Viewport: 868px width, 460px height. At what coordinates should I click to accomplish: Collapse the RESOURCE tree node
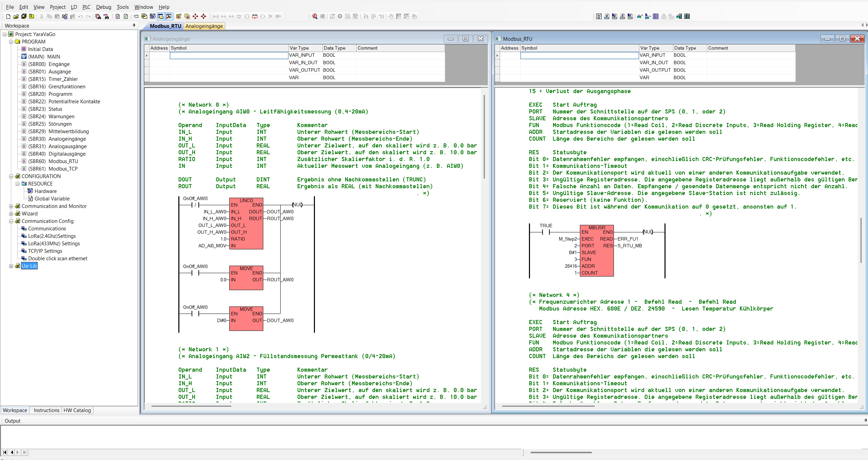[x=17, y=184]
